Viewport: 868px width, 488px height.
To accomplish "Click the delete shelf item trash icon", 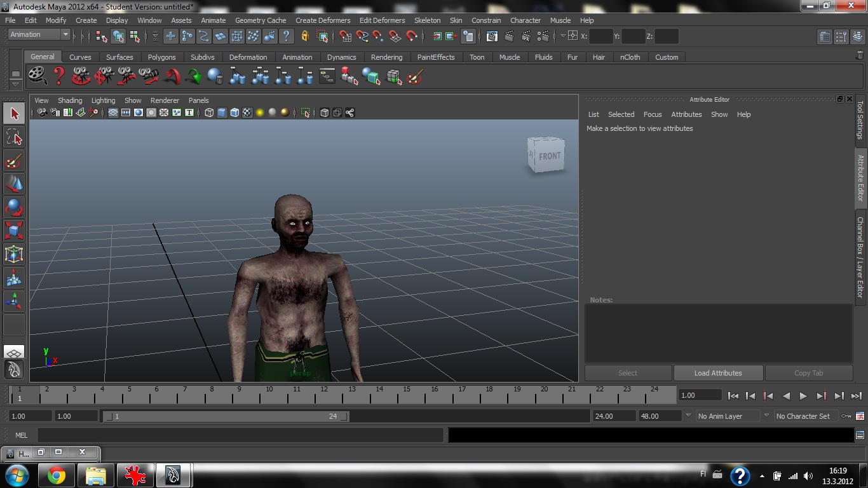I will [x=860, y=56].
